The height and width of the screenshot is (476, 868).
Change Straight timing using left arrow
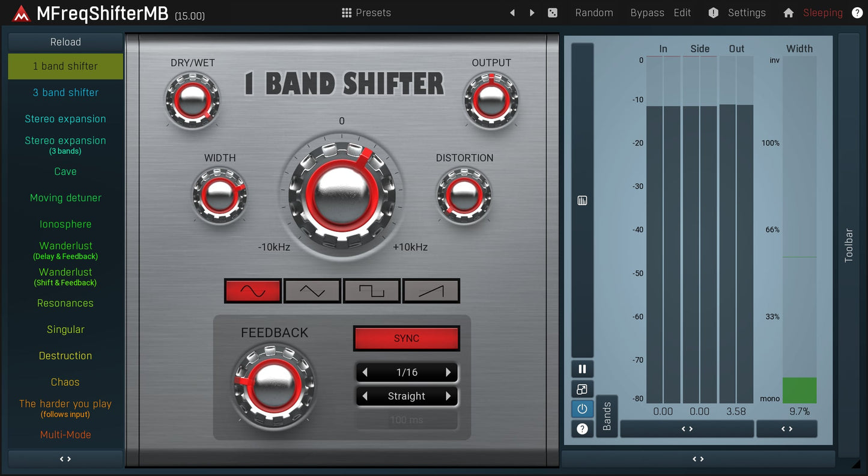[x=365, y=395]
